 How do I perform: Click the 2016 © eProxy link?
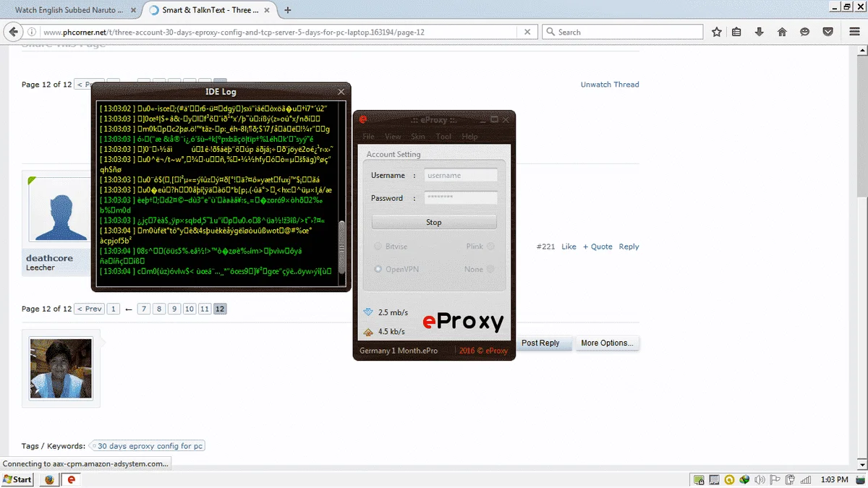(x=483, y=351)
